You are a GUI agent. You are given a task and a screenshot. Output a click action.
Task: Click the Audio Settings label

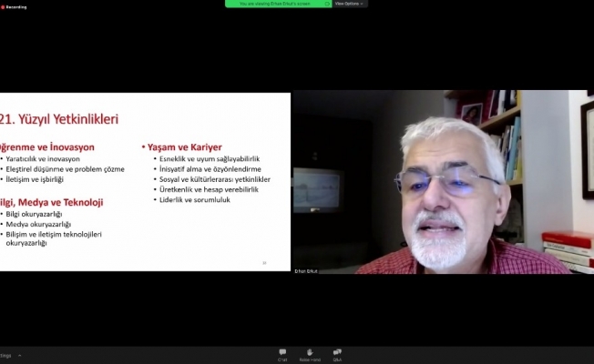pos(5,355)
